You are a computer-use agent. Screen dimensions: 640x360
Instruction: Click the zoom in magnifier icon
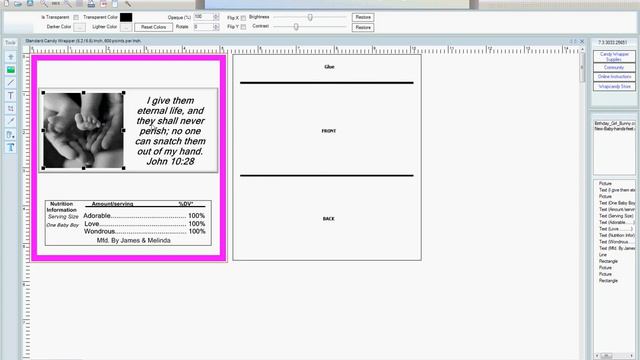tap(44, 3)
